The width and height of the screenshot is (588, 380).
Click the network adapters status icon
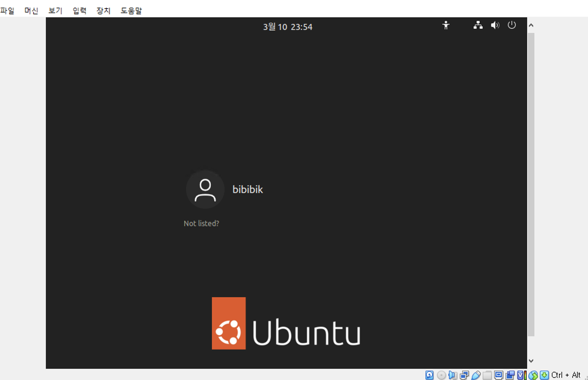pyautogui.click(x=464, y=375)
